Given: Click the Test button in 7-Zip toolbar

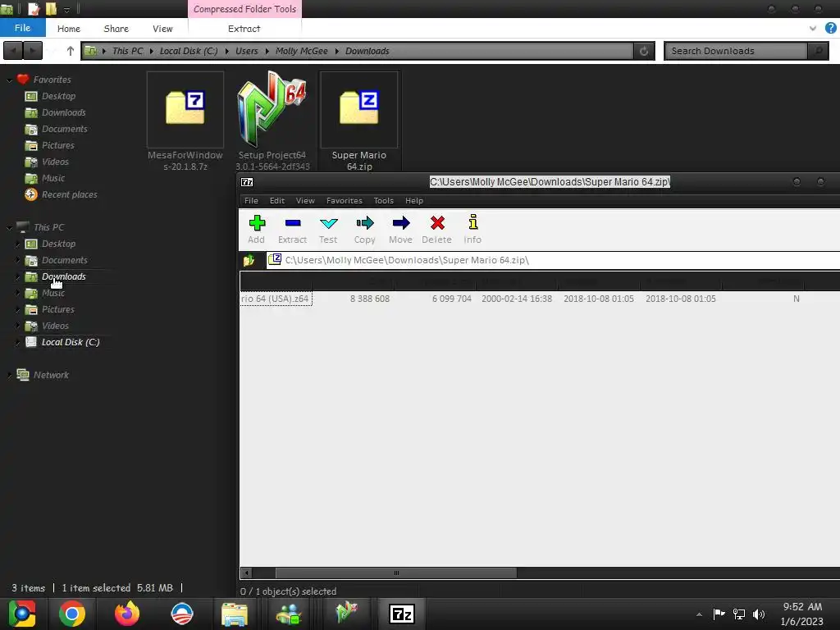Looking at the screenshot, I should click(x=328, y=230).
